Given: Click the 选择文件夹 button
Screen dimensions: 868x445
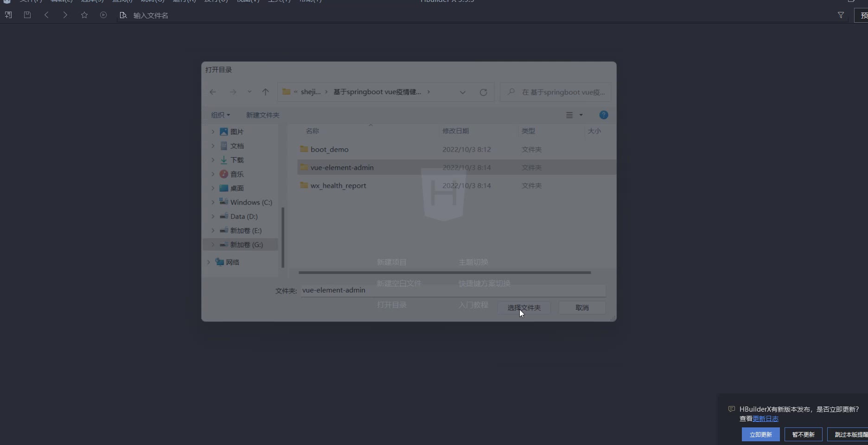Looking at the screenshot, I should (x=524, y=307).
